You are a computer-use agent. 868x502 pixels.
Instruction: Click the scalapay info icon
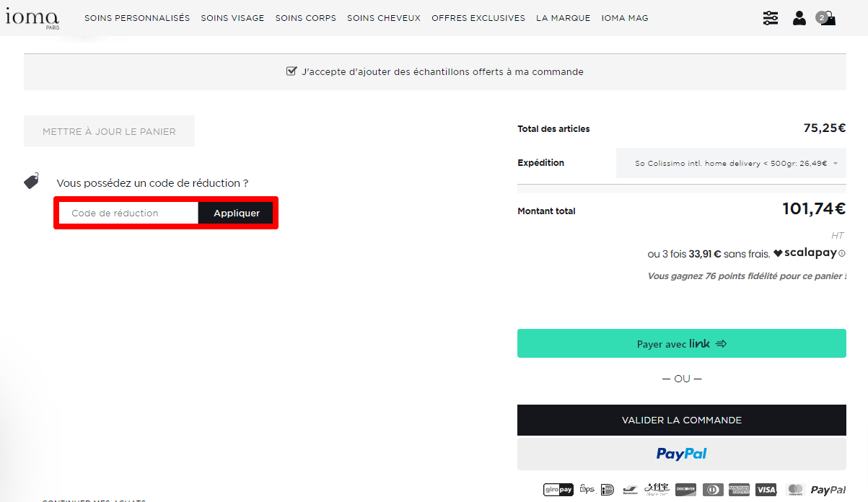tap(842, 253)
